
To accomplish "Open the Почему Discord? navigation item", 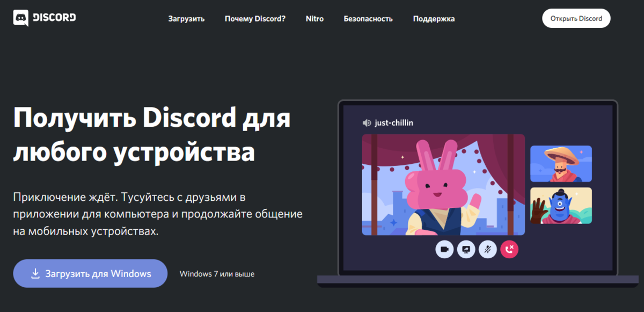I will pos(255,19).
